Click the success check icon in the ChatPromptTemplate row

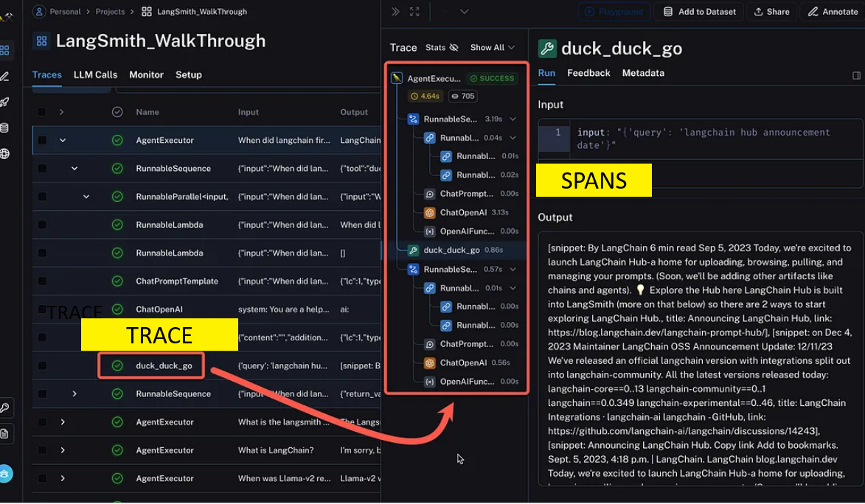click(x=117, y=281)
